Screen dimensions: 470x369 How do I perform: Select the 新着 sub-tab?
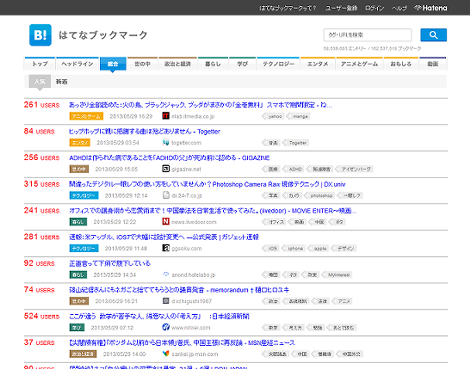point(61,81)
